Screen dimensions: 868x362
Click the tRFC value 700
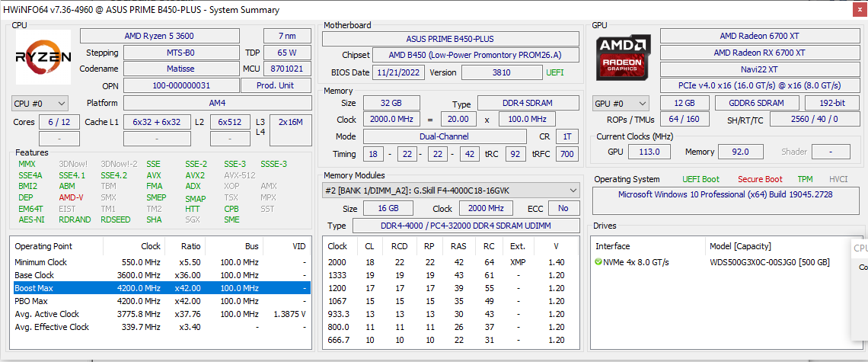[x=566, y=153]
